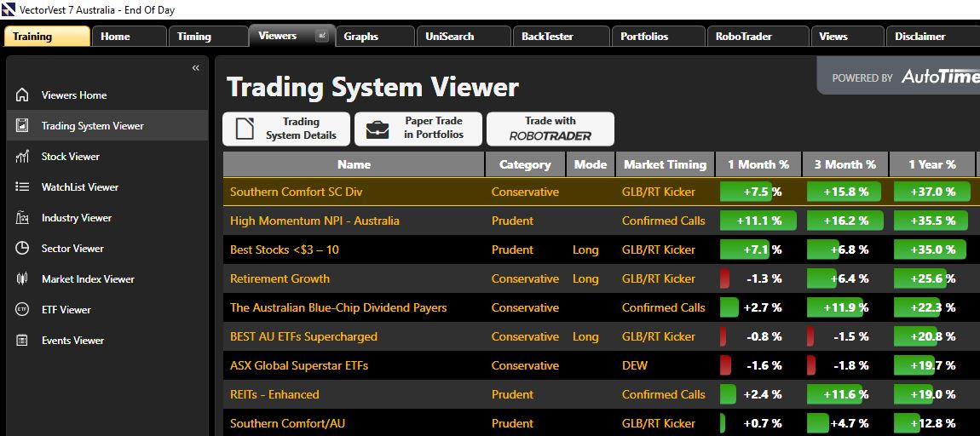Open the RoboTrader tab
This screenshot has width=980, height=436.
click(x=758, y=37)
